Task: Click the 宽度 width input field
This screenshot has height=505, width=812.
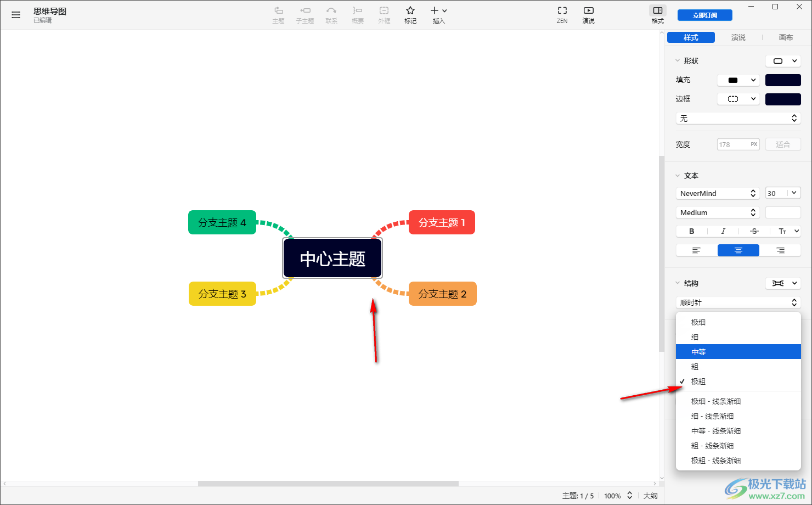Action: point(738,144)
